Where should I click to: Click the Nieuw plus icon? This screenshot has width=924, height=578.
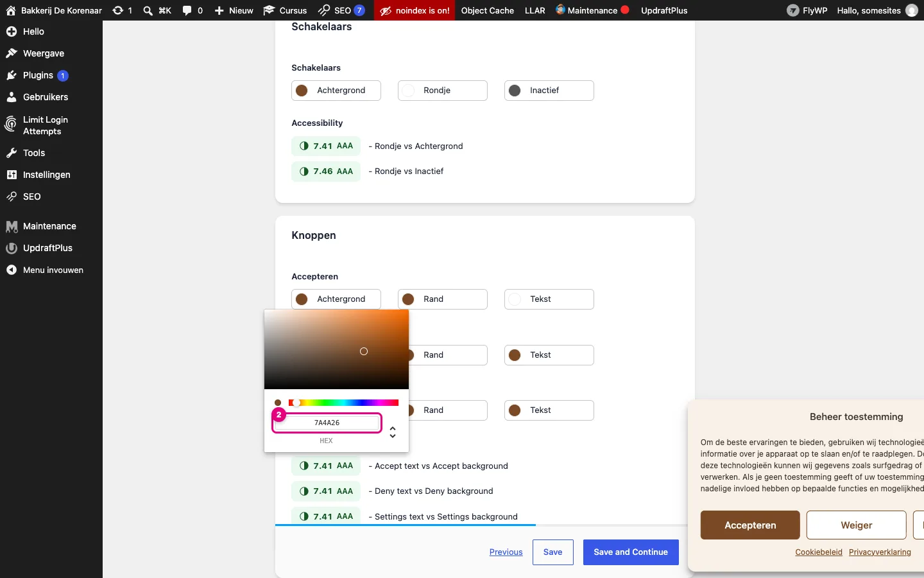[219, 10]
